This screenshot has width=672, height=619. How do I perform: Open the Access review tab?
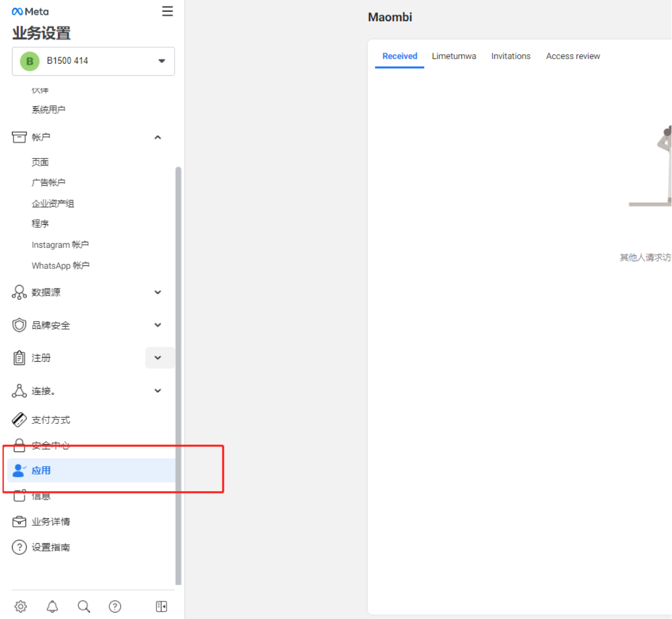[573, 56]
